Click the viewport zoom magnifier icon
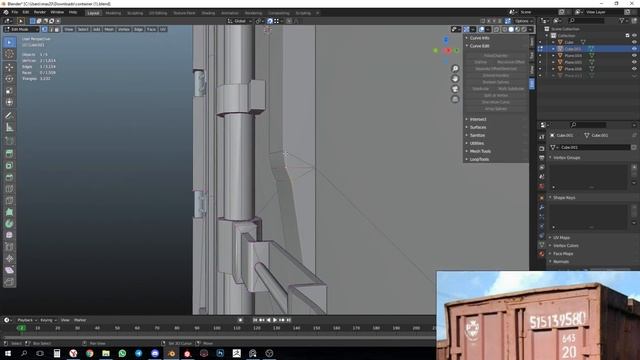The image size is (640, 360). [x=455, y=68]
